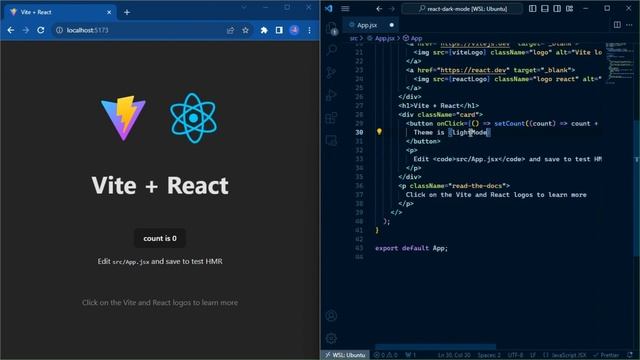Viewport: 640px width, 360px height.
Task: Open Chrome extensions puzzle icon
Action: click(x=264, y=30)
